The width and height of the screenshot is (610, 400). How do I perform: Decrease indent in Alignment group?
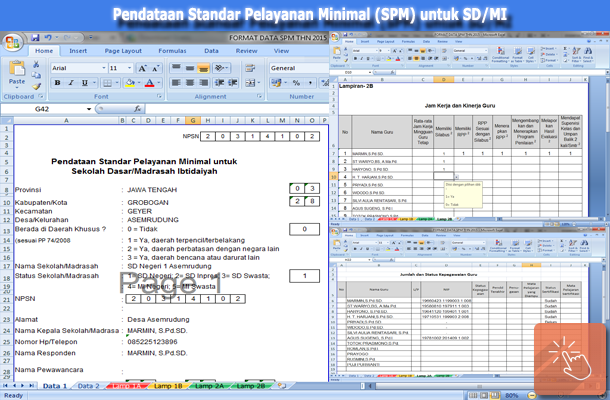click(219, 83)
